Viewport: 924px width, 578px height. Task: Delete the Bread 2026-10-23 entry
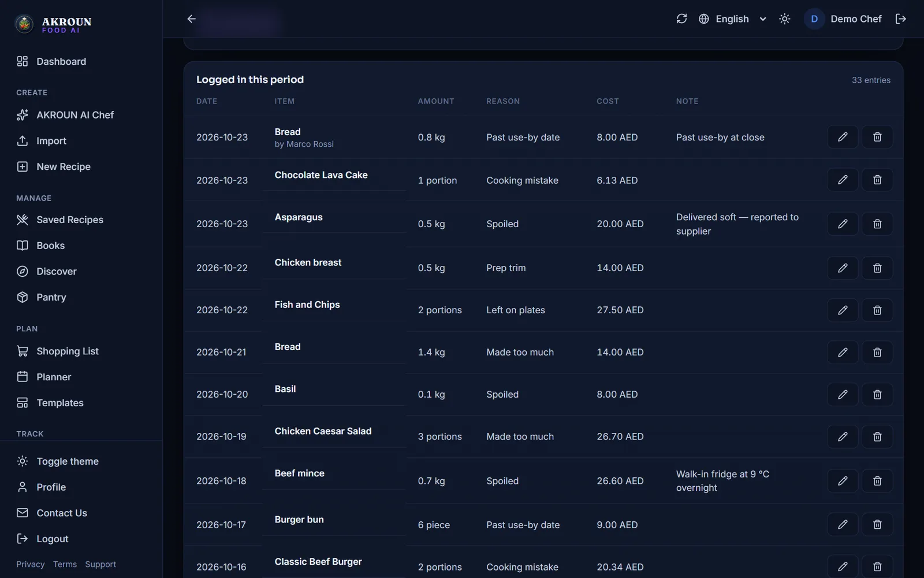pyautogui.click(x=877, y=137)
